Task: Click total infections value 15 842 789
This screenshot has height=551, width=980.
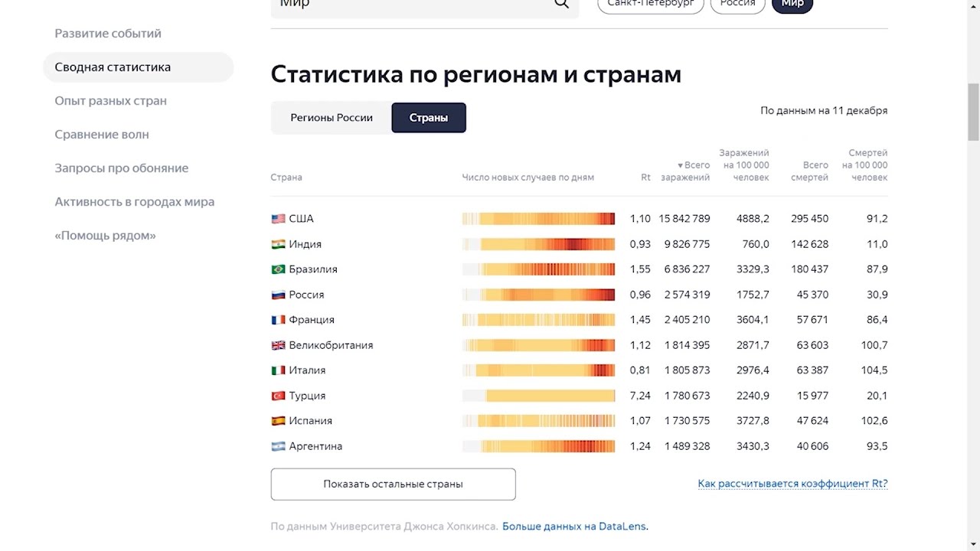Action: [684, 219]
